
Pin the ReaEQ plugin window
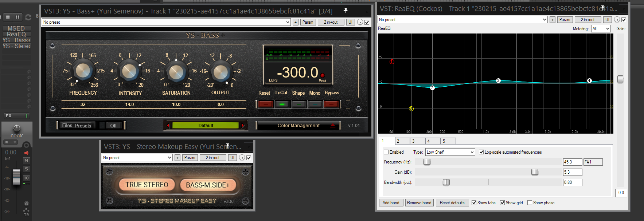tap(602, 8)
